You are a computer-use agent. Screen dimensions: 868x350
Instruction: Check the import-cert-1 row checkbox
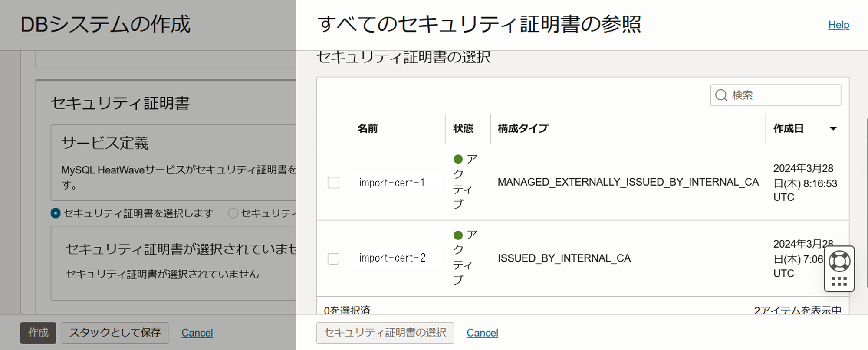coord(333,183)
